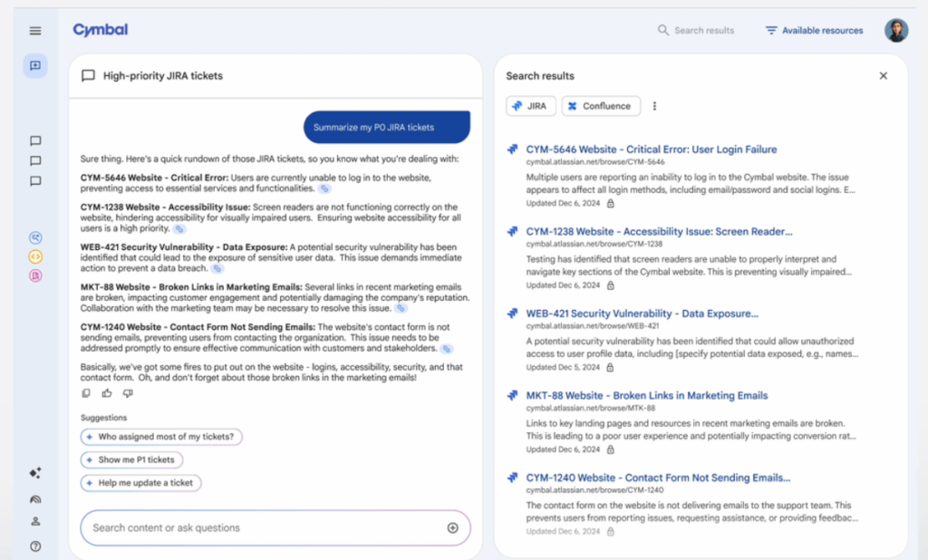Image resolution: width=928 pixels, height=560 pixels.
Task: Click the cymbal.atlassian.net/browse/CYM-1238 URL
Action: click(594, 244)
